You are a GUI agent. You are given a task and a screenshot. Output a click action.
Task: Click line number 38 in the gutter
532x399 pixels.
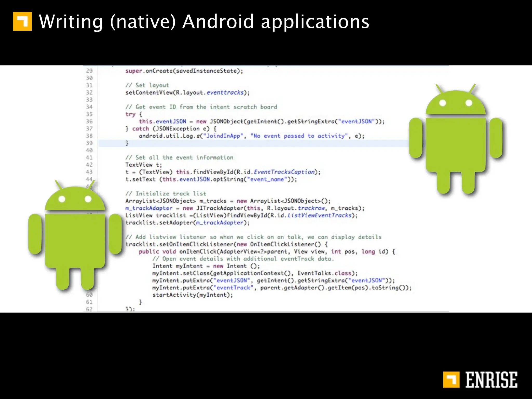coord(89,136)
